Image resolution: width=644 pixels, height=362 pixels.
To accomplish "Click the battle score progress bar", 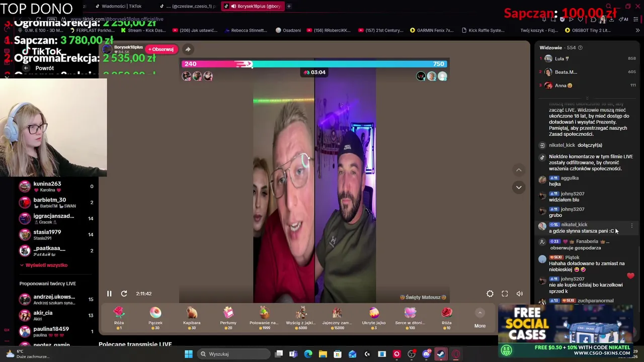I will click(x=314, y=64).
